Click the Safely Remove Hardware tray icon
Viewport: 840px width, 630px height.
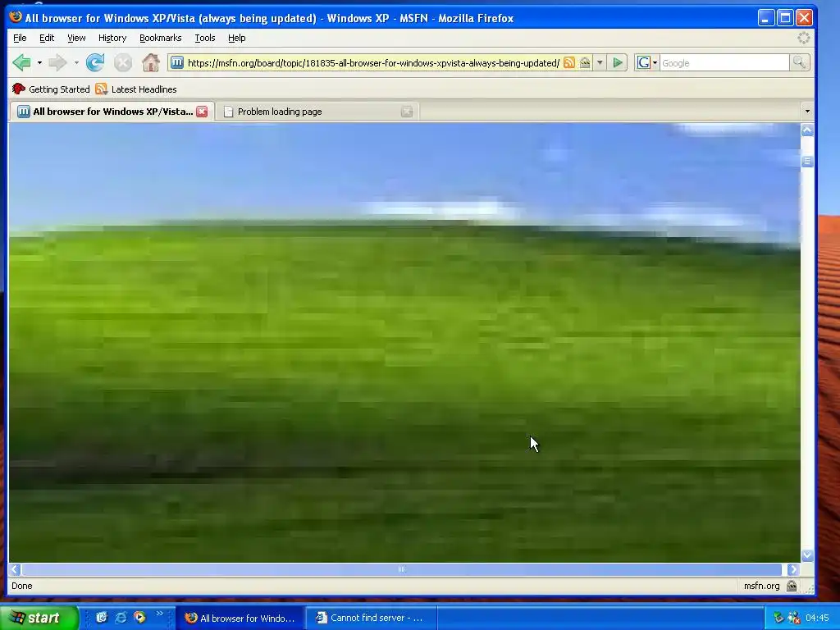[x=778, y=619]
